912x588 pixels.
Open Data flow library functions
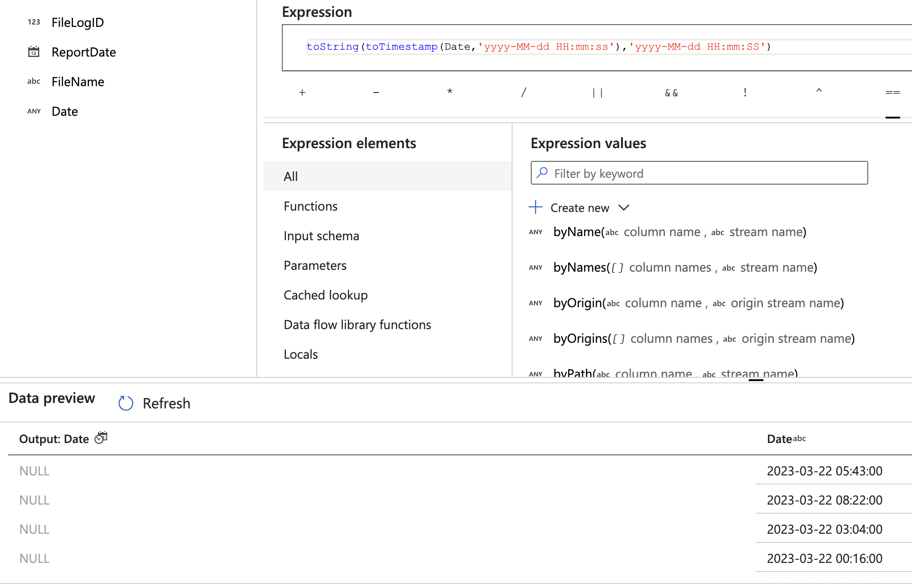click(x=357, y=325)
